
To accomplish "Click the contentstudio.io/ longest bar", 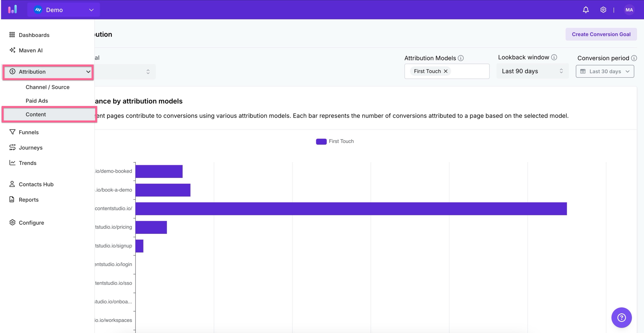I will 351,209.
